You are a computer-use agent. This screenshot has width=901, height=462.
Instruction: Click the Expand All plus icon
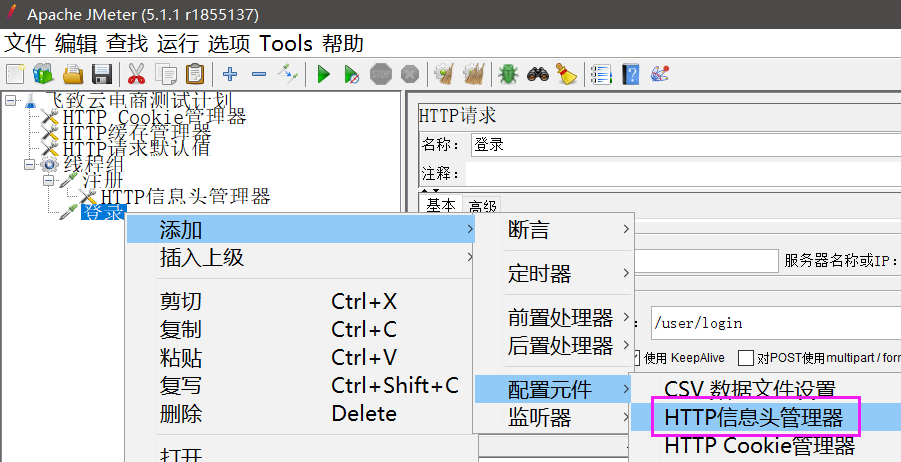pyautogui.click(x=230, y=74)
